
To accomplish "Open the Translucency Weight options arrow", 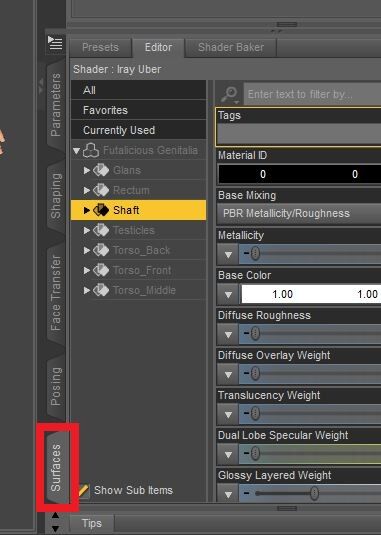I will (x=228, y=414).
